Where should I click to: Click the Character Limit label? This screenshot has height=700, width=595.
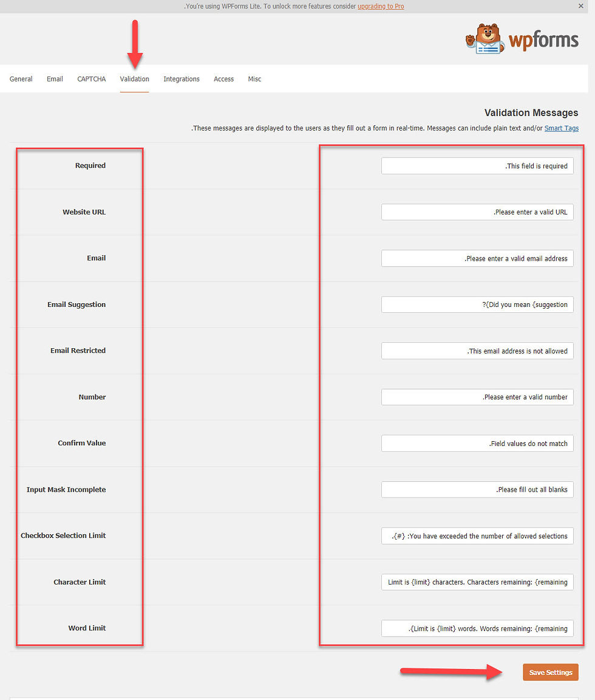point(80,582)
